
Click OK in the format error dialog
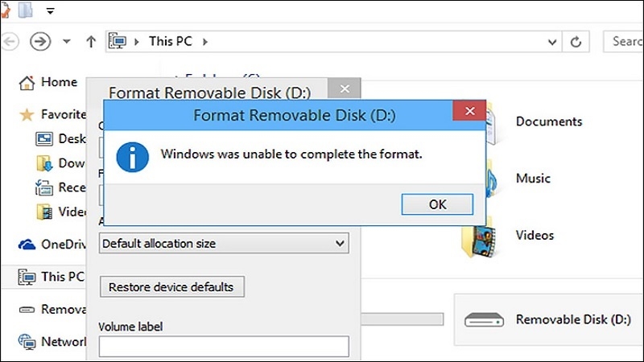[x=437, y=204]
